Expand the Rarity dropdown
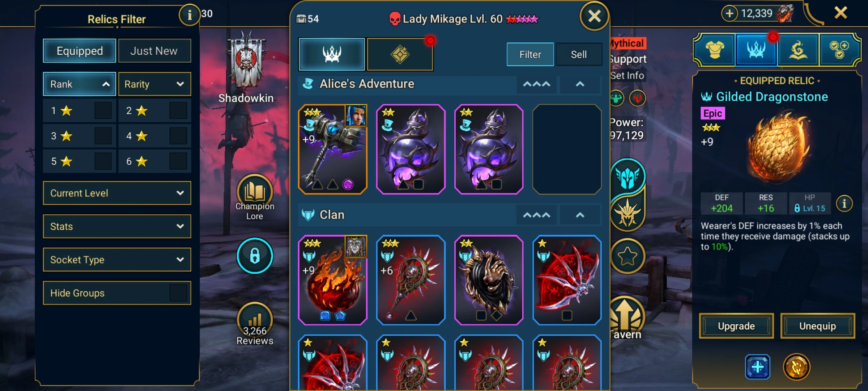Image resolution: width=868 pixels, height=391 pixels. (154, 84)
